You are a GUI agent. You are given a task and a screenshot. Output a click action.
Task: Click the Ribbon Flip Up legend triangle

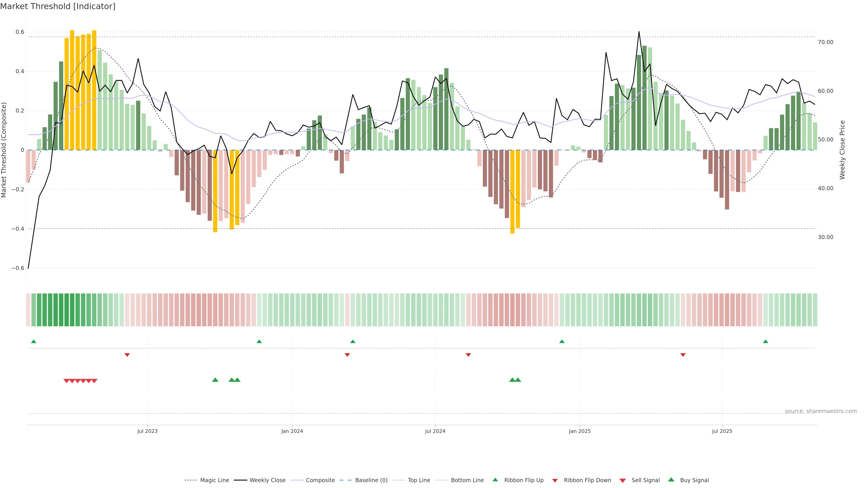click(x=495, y=480)
